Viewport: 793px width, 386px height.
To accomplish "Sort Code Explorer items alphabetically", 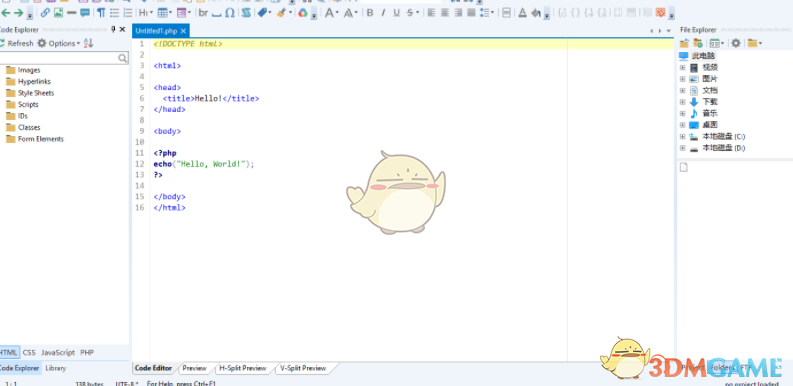I will point(89,44).
